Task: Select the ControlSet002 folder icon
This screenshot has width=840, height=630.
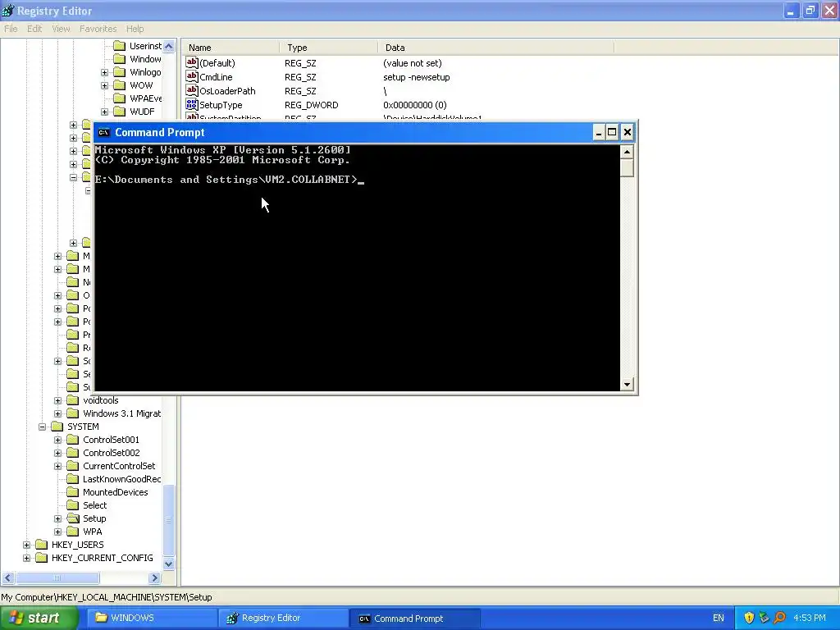Action: pyautogui.click(x=73, y=453)
